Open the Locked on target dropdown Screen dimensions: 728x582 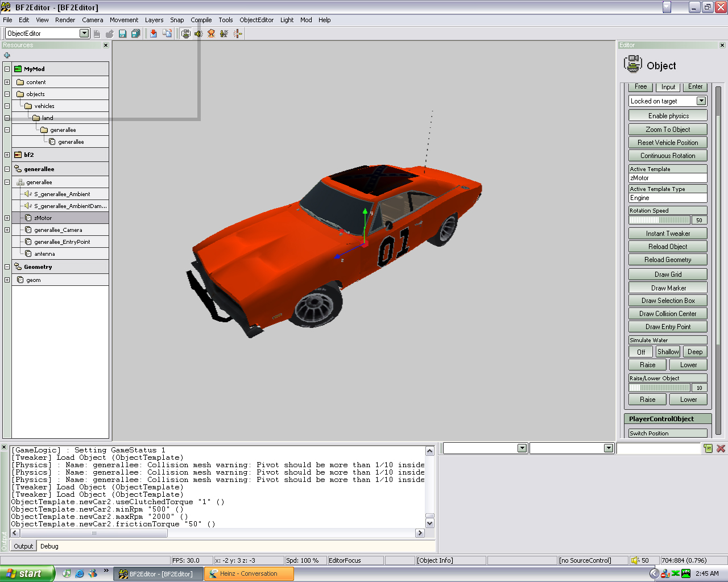tap(701, 101)
